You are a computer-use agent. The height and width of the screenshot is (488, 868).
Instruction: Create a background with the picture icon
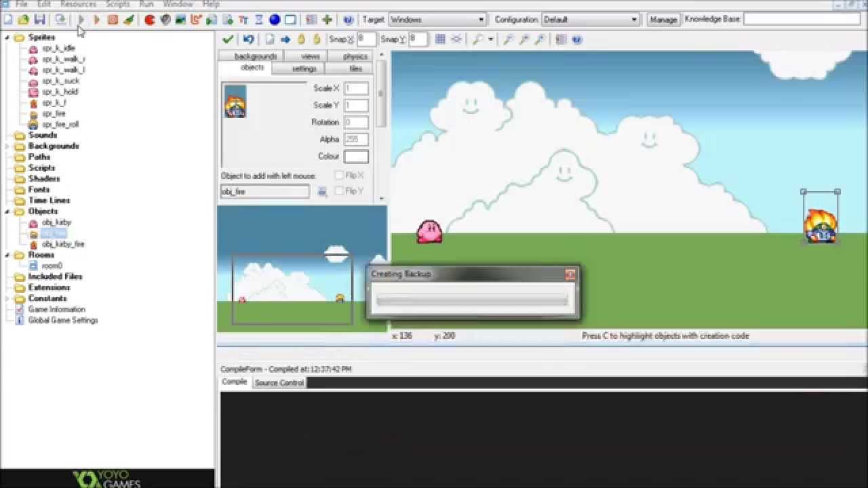pyautogui.click(x=180, y=20)
